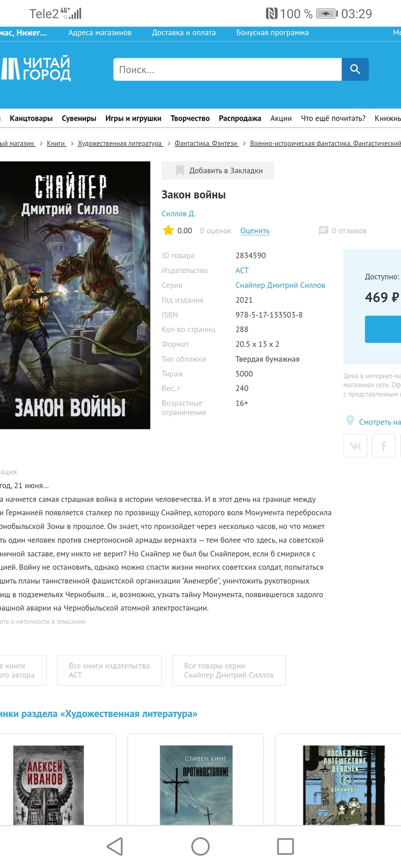Tap the Android home circle button
The height and width of the screenshot is (868, 401).
click(200, 846)
